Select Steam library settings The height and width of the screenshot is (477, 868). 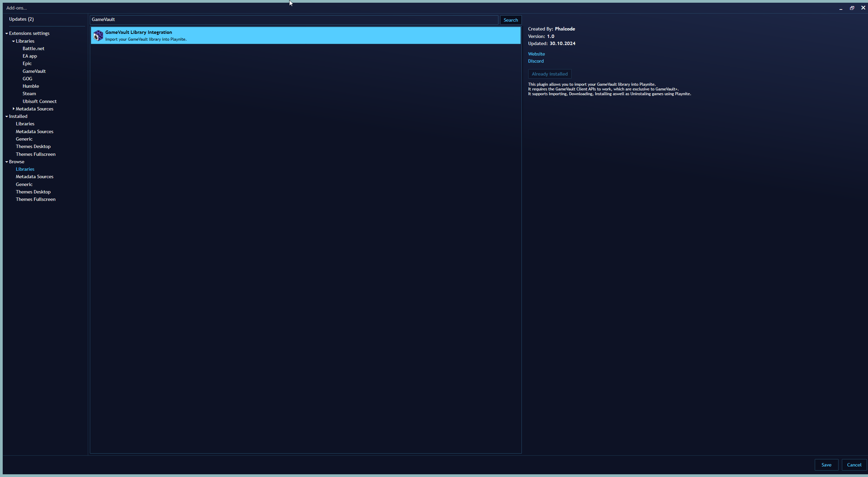tap(29, 94)
